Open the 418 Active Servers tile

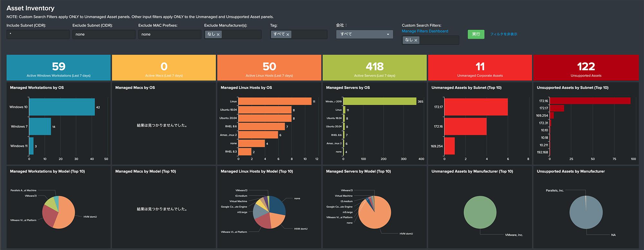point(374,68)
